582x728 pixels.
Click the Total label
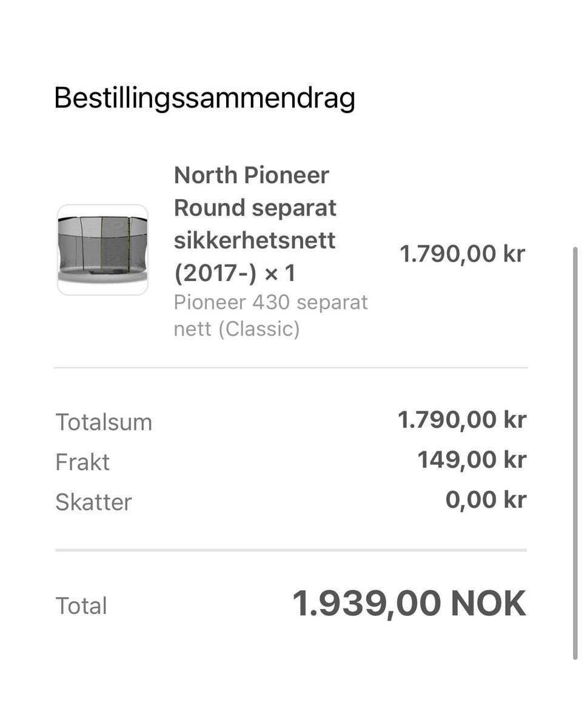81,605
